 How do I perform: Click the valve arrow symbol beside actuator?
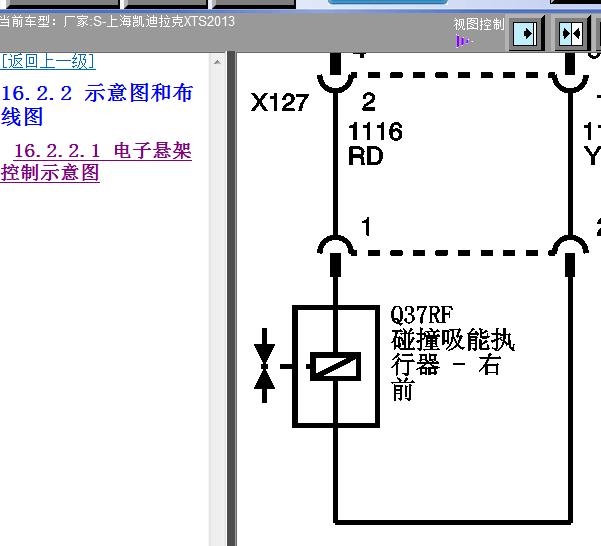click(x=264, y=366)
